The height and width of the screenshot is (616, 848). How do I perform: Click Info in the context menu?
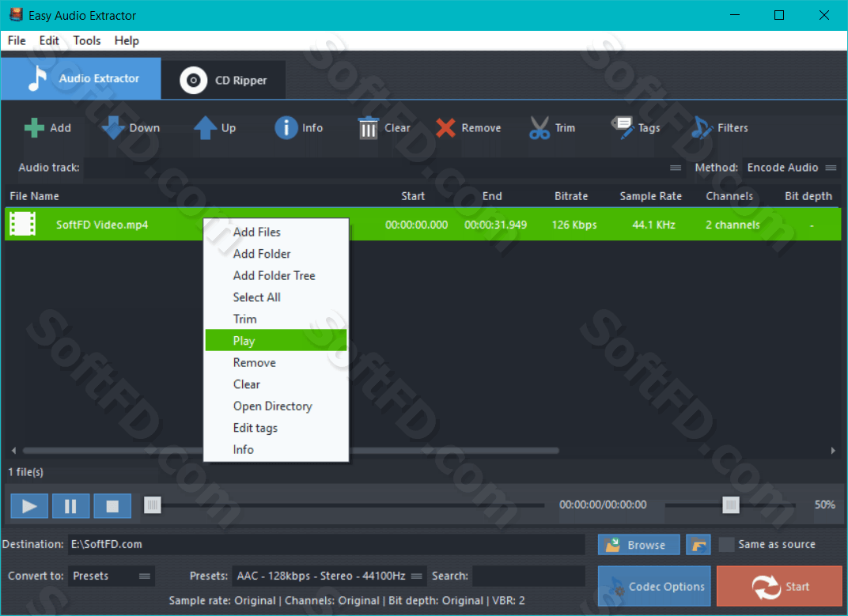(276, 449)
